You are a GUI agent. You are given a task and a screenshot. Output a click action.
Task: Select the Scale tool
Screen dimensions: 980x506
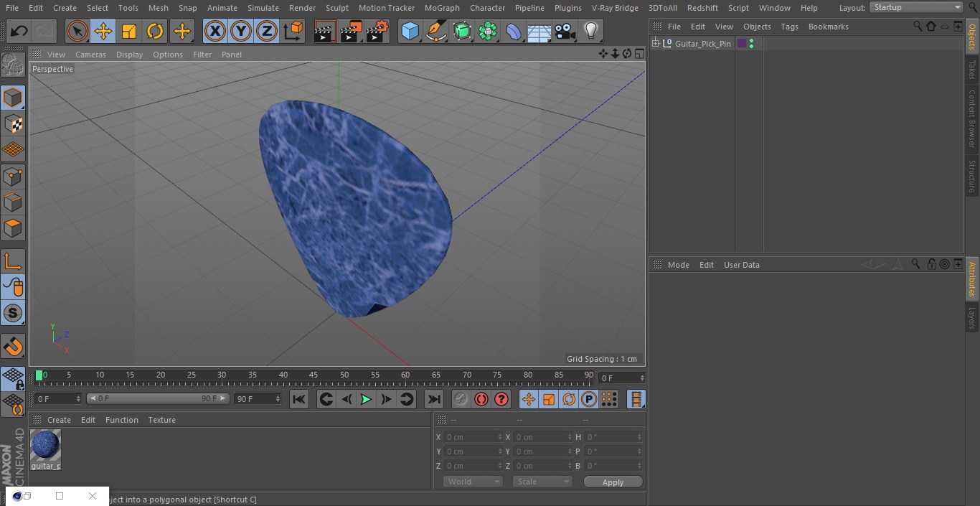129,32
